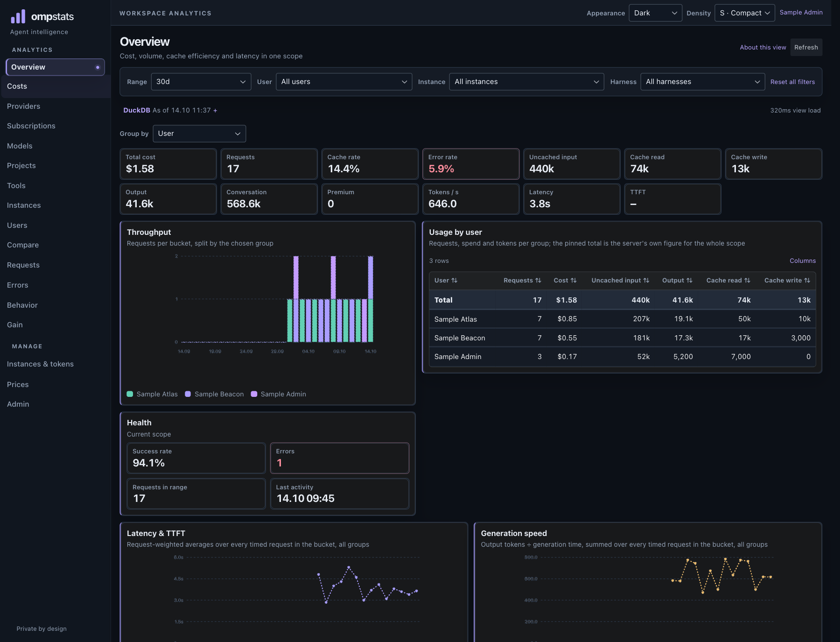Viewport: 840px width, 642px height.
Task: Open the All instances filter dropdown
Action: click(x=526, y=82)
